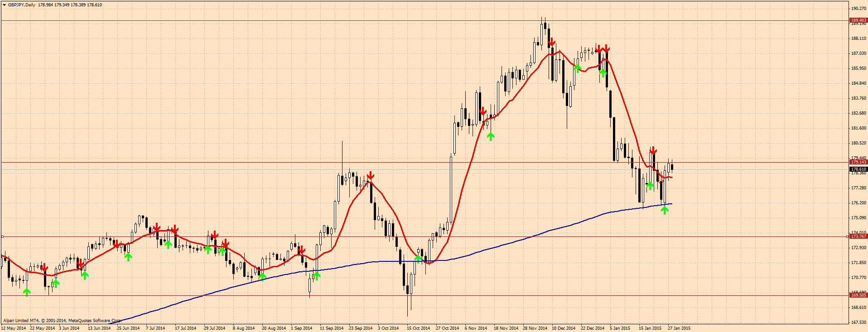Click the 15 Jan 2015 date label

coord(650,328)
